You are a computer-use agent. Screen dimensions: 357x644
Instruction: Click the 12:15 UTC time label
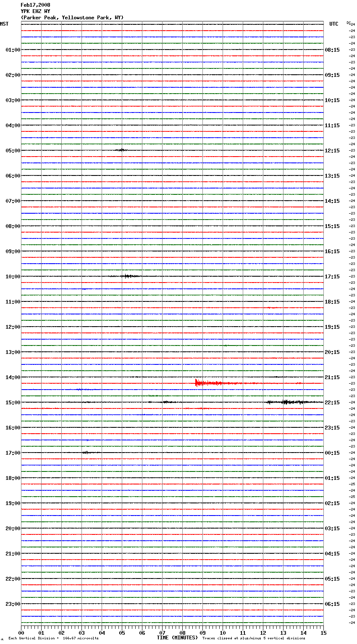point(332,151)
